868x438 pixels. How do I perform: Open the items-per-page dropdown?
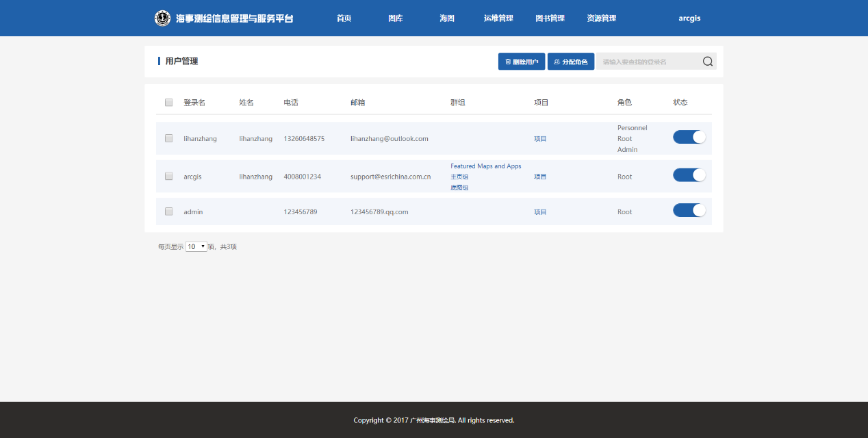point(196,246)
